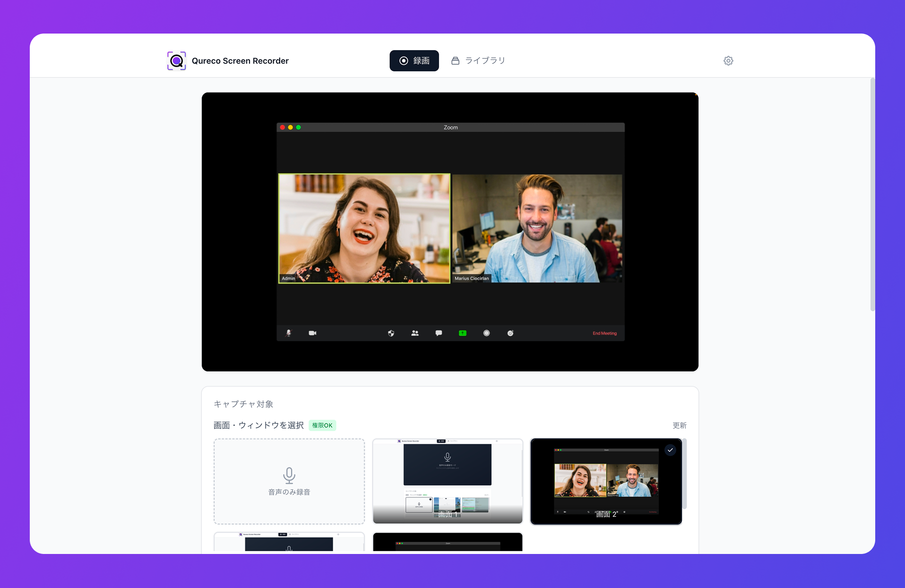Open the ライブラリ tab
Viewport: 905px width, 588px height.
[478, 61]
